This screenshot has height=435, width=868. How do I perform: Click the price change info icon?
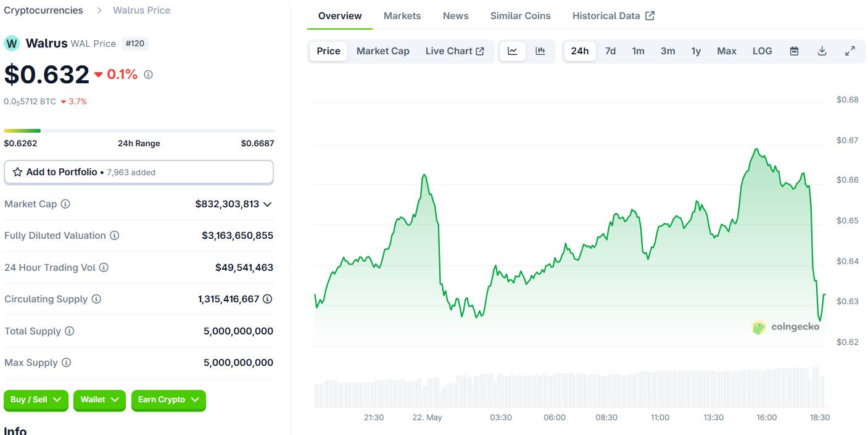(148, 75)
